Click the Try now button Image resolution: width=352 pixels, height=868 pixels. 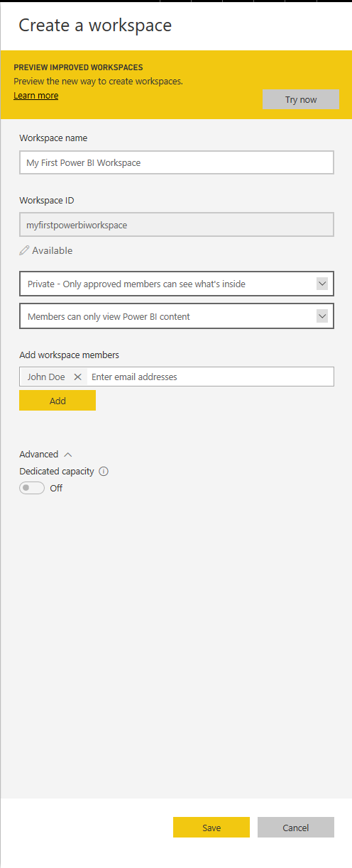(301, 99)
